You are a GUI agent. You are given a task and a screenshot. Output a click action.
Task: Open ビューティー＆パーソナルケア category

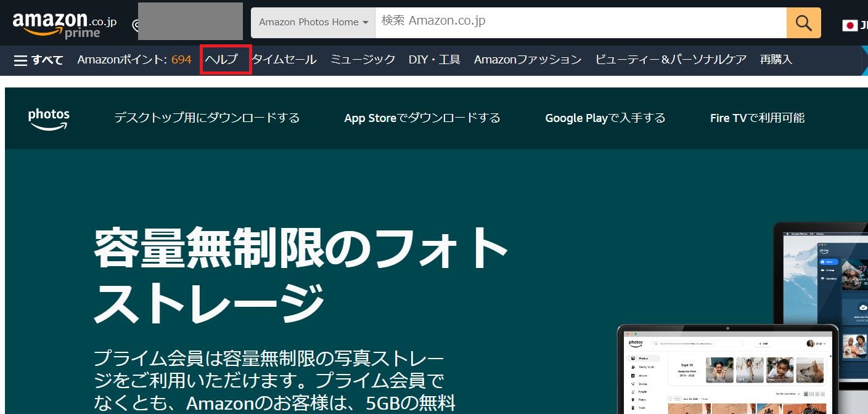pos(671,60)
